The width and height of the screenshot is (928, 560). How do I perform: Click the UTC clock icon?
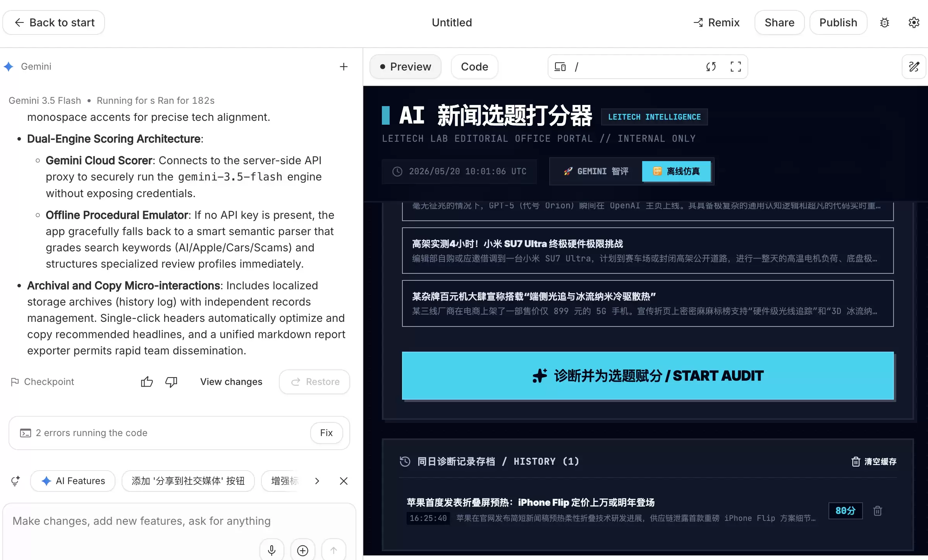click(x=397, y=171)
